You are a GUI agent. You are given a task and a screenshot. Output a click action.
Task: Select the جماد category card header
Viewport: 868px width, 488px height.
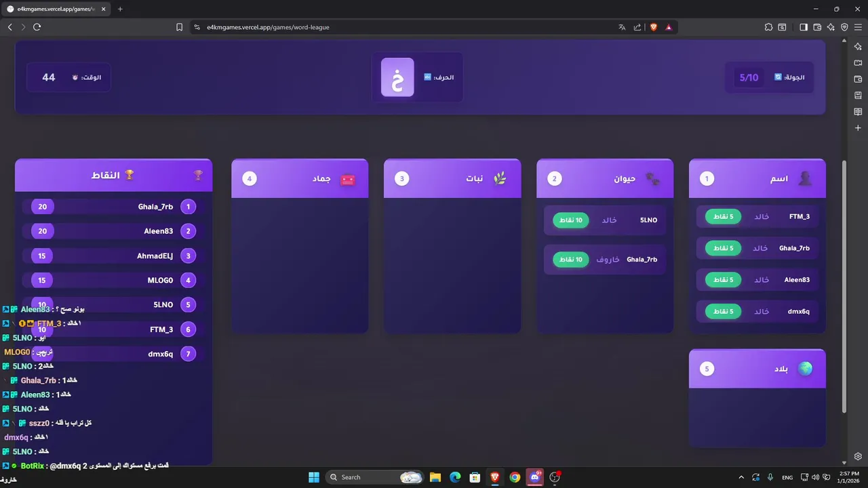[x=300, y=179]
